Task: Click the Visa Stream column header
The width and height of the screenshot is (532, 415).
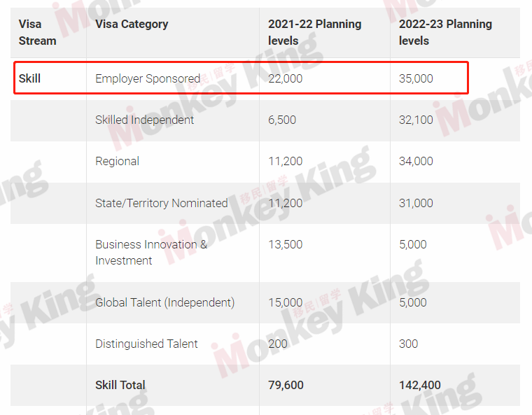Action: pos(37,32)
